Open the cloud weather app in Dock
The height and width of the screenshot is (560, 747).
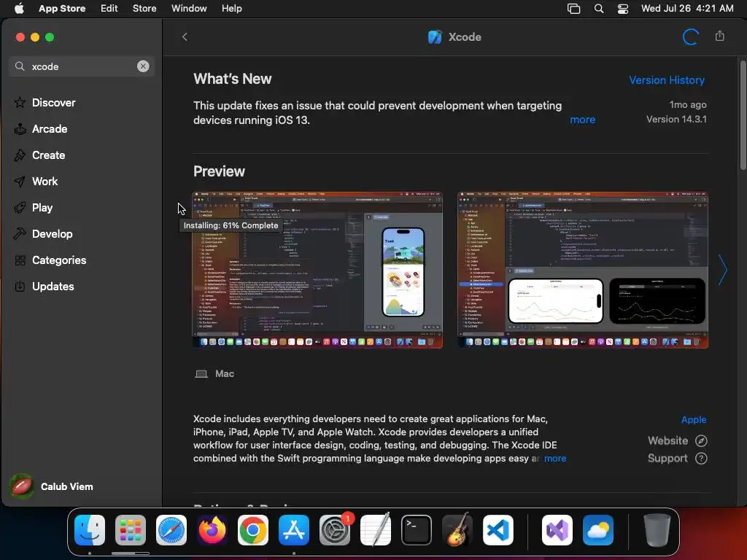click(598, 530)
